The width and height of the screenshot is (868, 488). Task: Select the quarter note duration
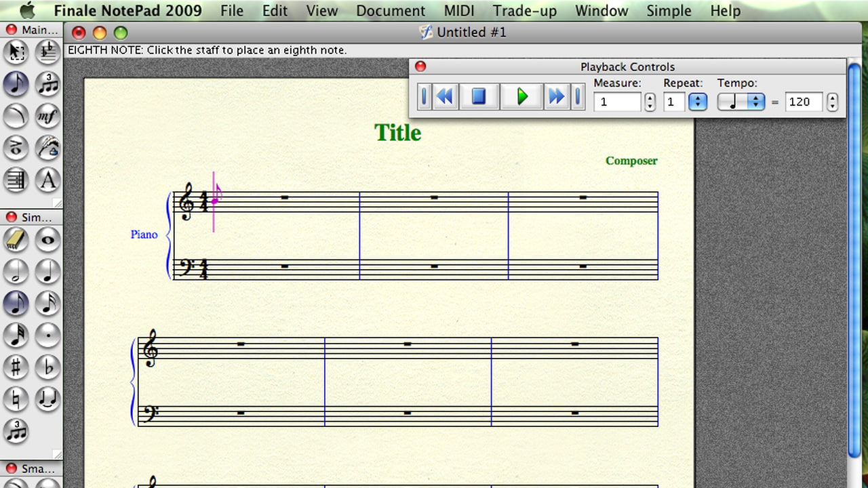point(47,271)
